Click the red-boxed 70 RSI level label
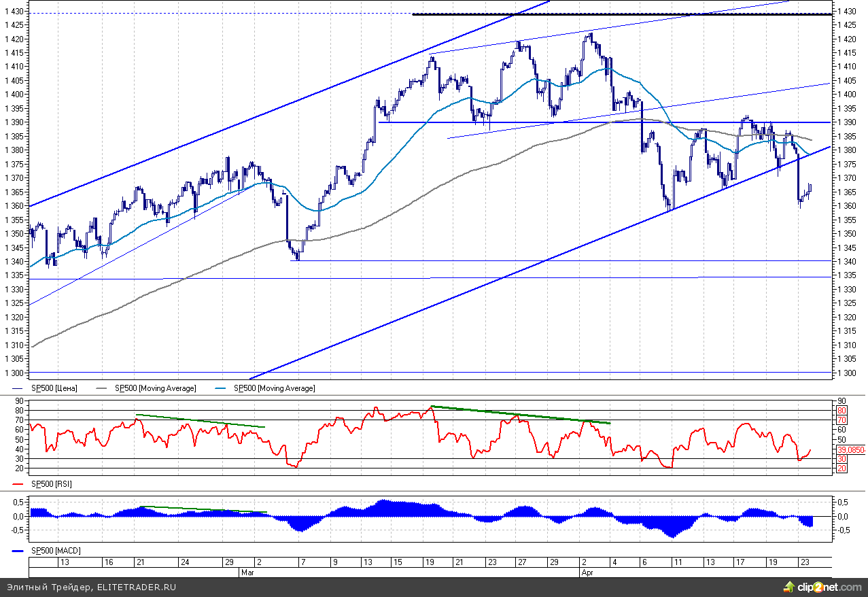 tap(841, 420)
